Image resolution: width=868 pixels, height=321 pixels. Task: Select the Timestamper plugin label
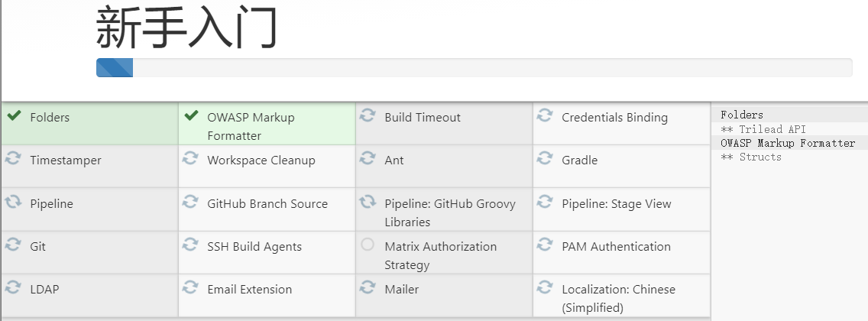tap(65, 160)
